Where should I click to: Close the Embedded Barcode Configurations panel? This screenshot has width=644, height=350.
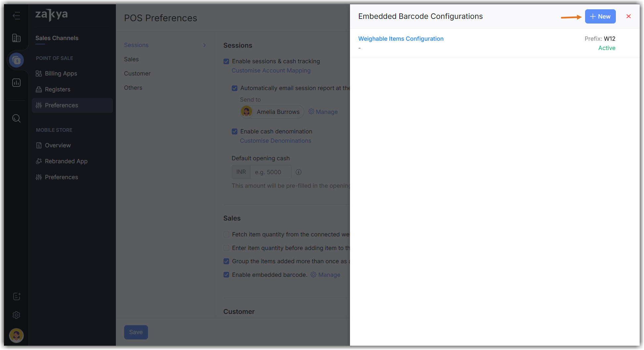(628, 16)
